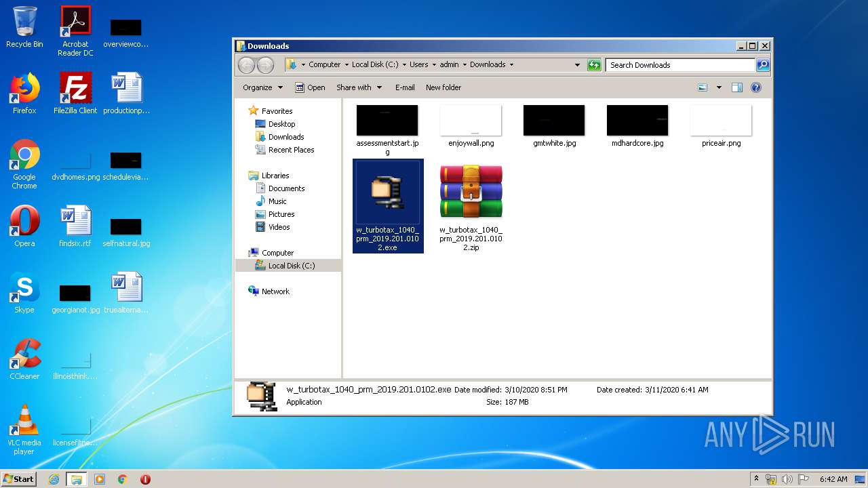Expand the arrow after Computer in address bar
868x488 pixels.
pos(346,65)
